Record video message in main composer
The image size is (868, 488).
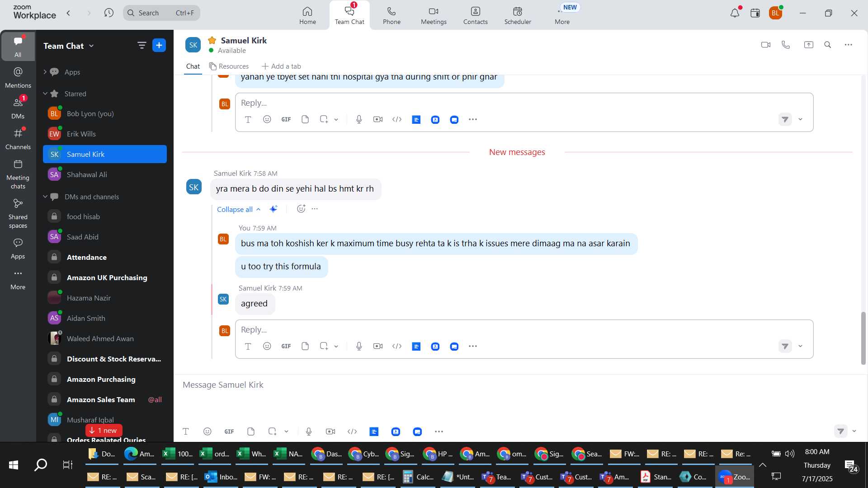pyautogui.click(x=330, y=432)
